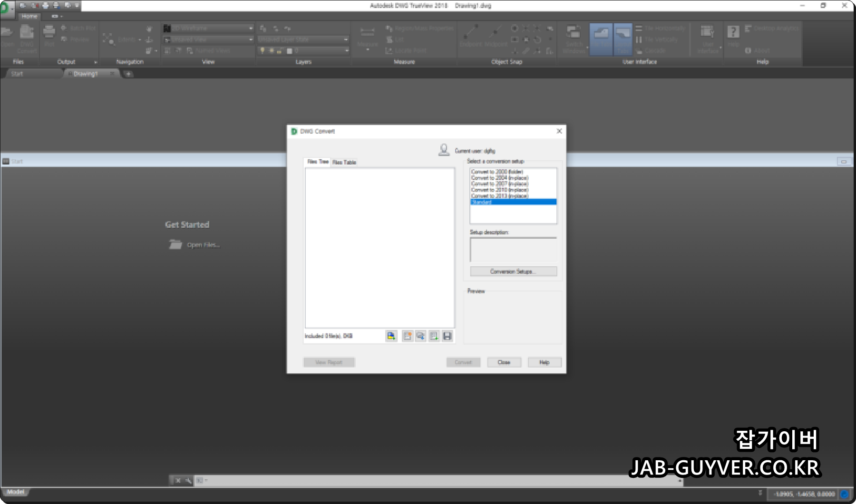The height and width of the screenshot is (504, 856).
Task: Click the Start window restore button
Action: point(844,162)
